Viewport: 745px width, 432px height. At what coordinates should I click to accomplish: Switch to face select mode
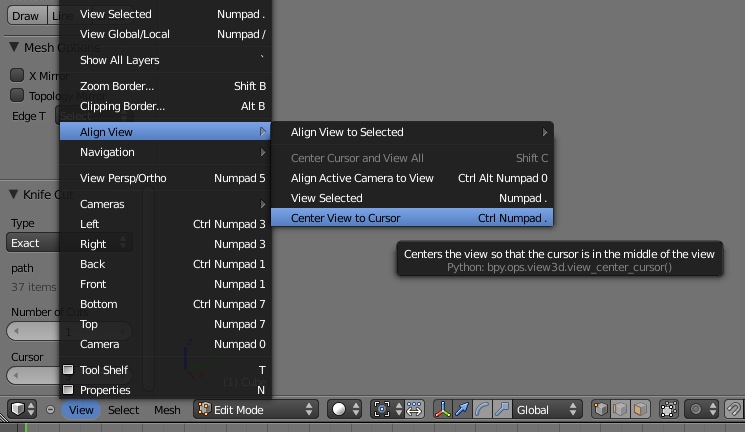pos(640,409)
